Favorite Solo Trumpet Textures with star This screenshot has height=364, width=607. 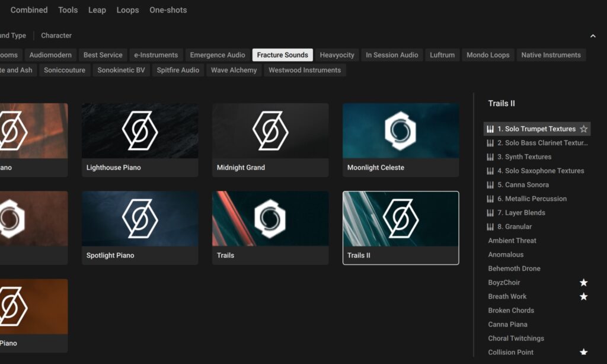pos(583,129)
